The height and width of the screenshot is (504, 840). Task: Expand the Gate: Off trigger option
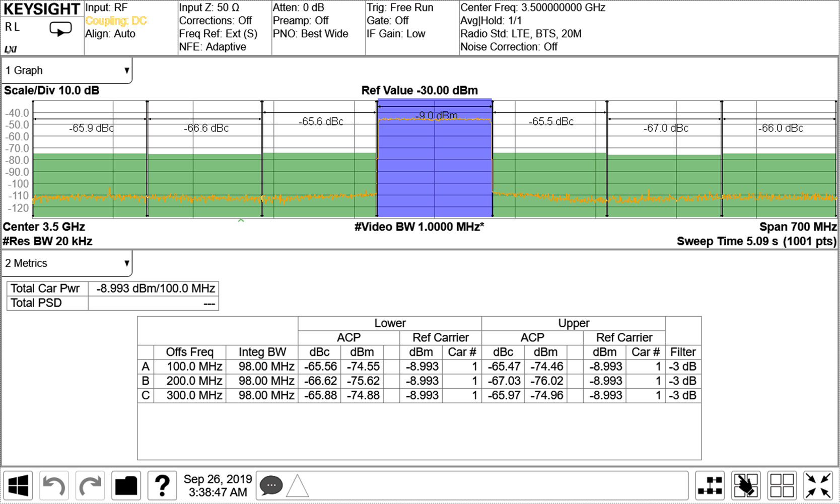(387, 21)
